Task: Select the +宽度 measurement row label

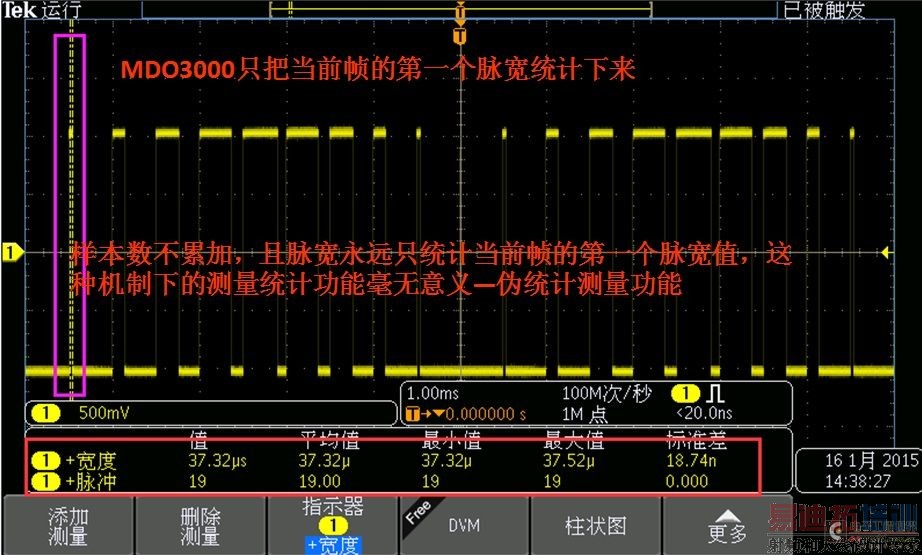Action: coord(91,461)
